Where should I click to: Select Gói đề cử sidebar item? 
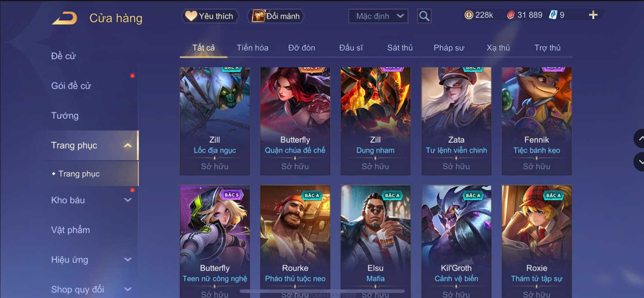coord(71,86)
